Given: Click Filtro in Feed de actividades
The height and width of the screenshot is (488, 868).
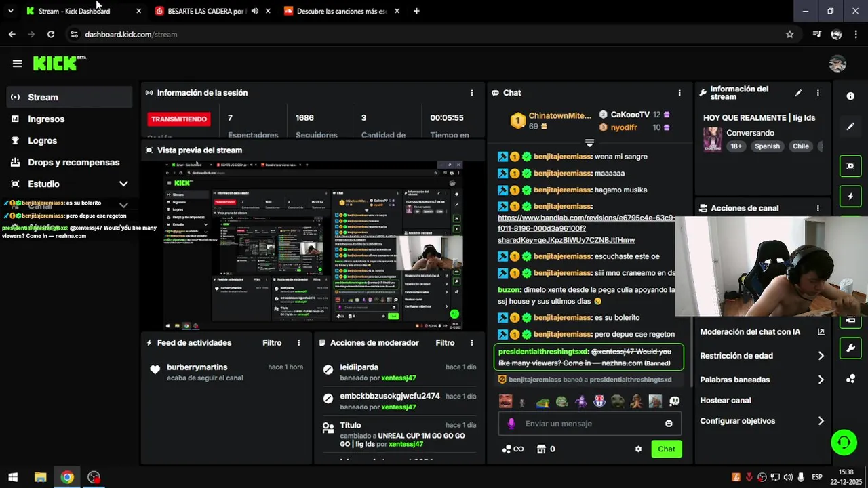Looking at the screenshot, I should [272, 343].
